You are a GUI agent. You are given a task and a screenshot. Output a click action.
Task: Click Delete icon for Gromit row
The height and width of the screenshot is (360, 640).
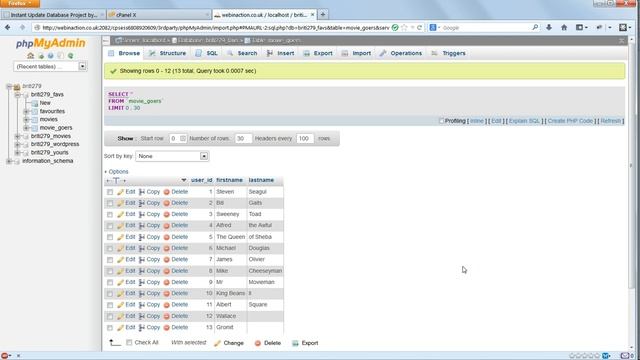[167, 327]
